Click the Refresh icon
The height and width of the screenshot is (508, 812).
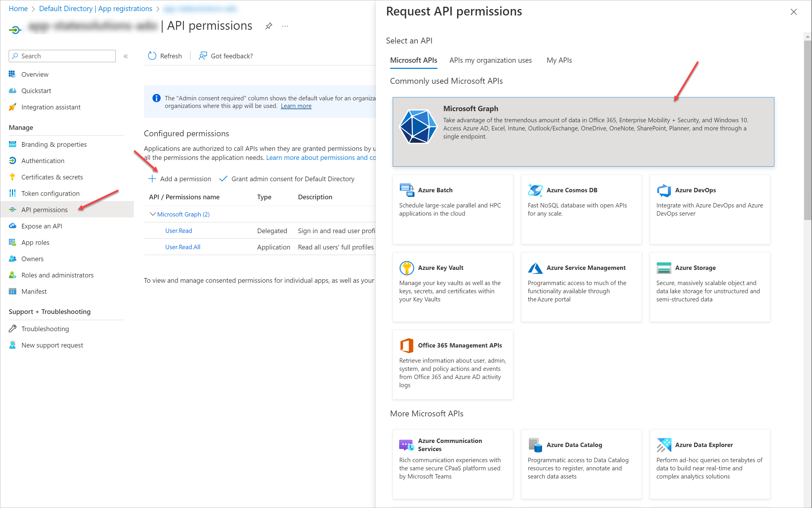click(152, 56)
